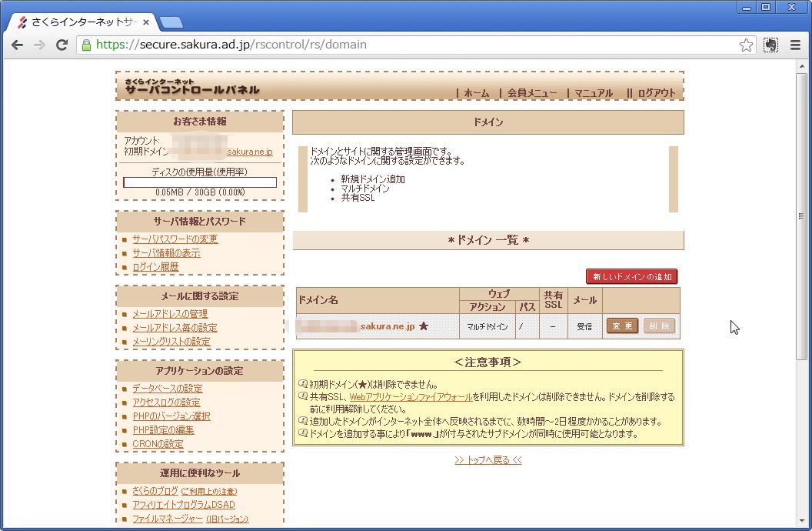Viewport: 812px width, 531px height.
Task: Focus the URL address bar
Action: [x=414, y=45]
